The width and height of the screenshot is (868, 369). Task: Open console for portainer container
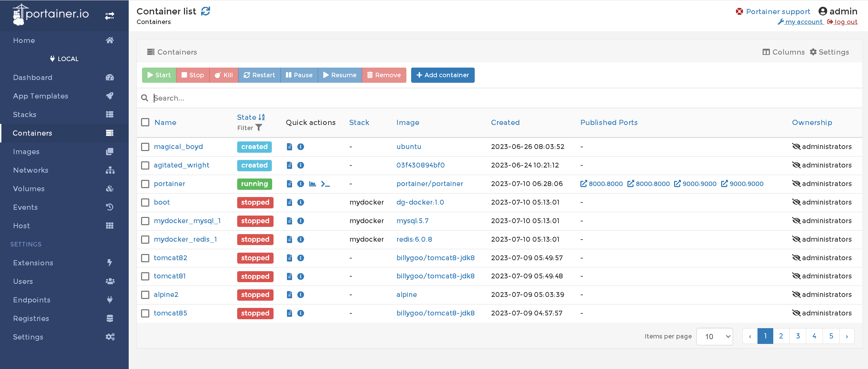[325, 184]
